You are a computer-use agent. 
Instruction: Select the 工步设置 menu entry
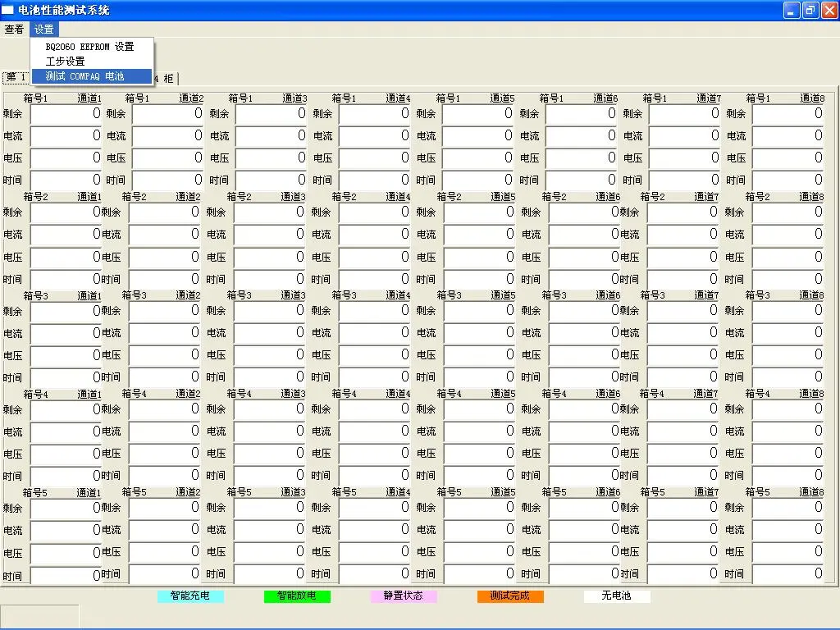click(x=66, y=61)
